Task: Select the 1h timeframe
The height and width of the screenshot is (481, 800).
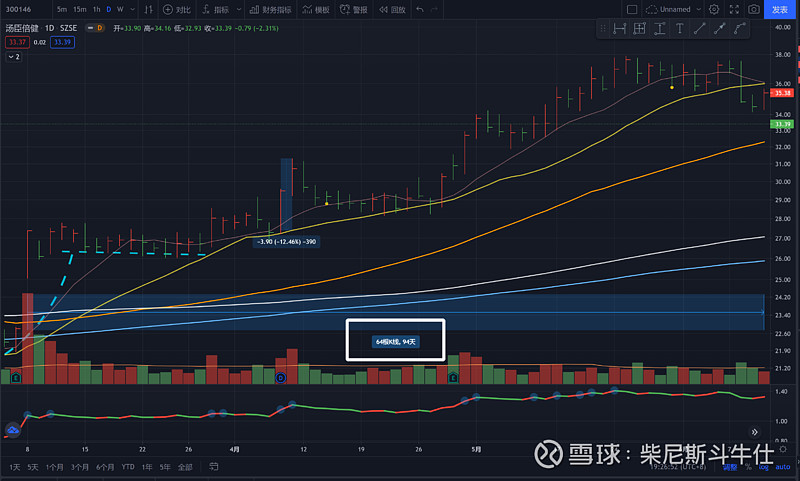Action: coord(96,10)
